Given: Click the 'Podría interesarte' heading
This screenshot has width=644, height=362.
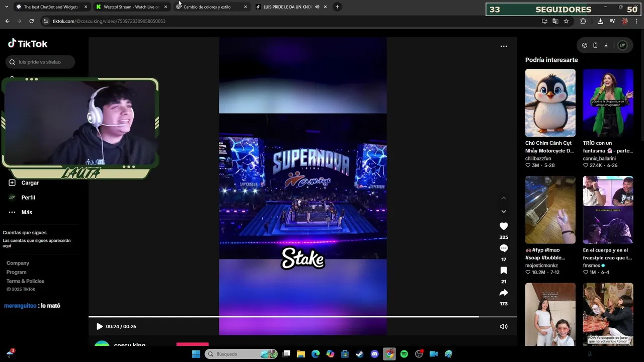Looking at the screenshot, I should click(551, 60).
